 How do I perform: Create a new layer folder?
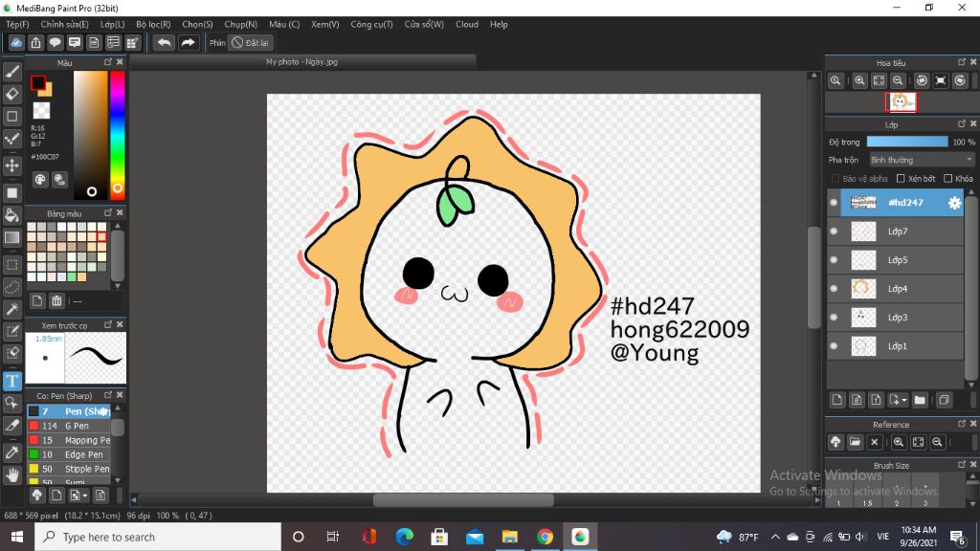click(x=920, y=400)
